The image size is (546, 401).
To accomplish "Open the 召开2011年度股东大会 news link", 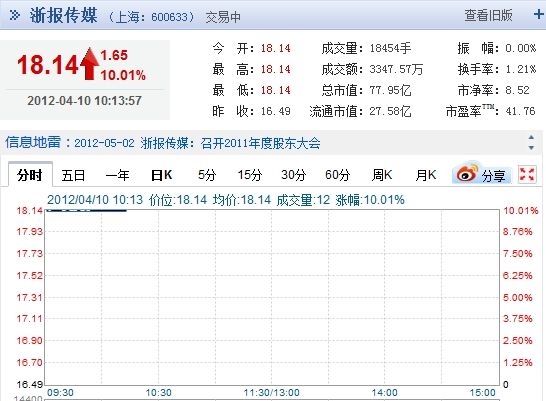I will (x=260, y=143).
